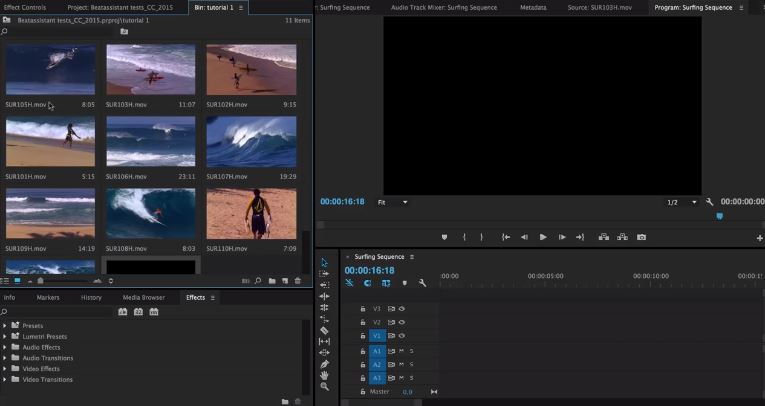Filter Accelerated Effects in Effects panel

[x=122, y=312]
